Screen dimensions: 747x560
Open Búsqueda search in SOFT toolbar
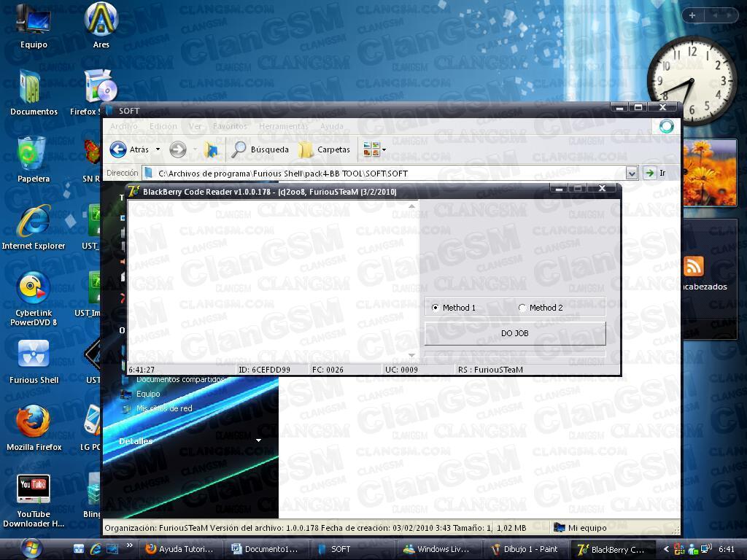pos(260,149)
